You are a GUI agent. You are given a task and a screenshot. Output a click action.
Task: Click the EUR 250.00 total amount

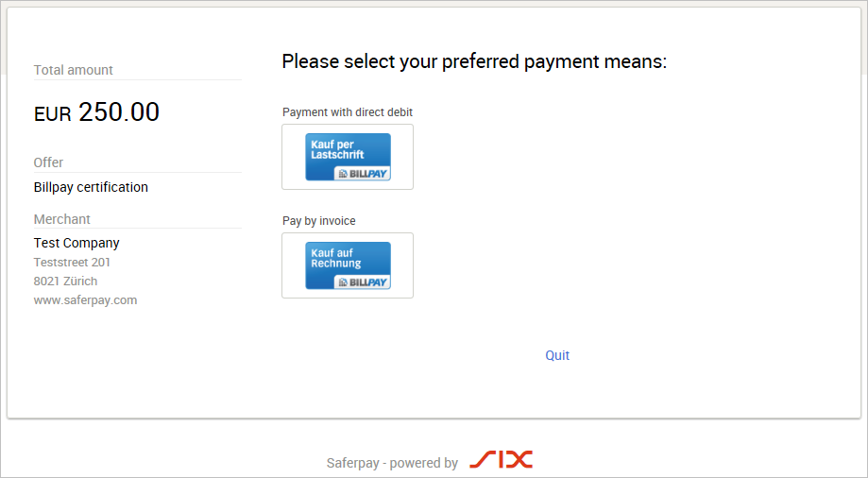(97, 111)
